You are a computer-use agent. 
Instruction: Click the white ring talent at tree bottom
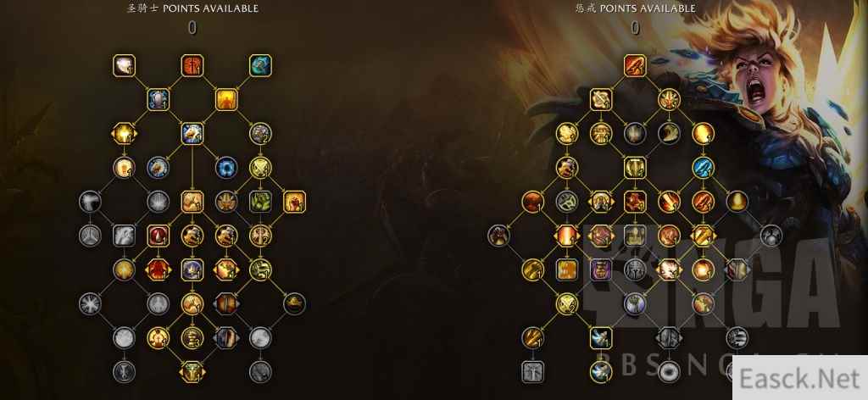[x=669, y=372]
